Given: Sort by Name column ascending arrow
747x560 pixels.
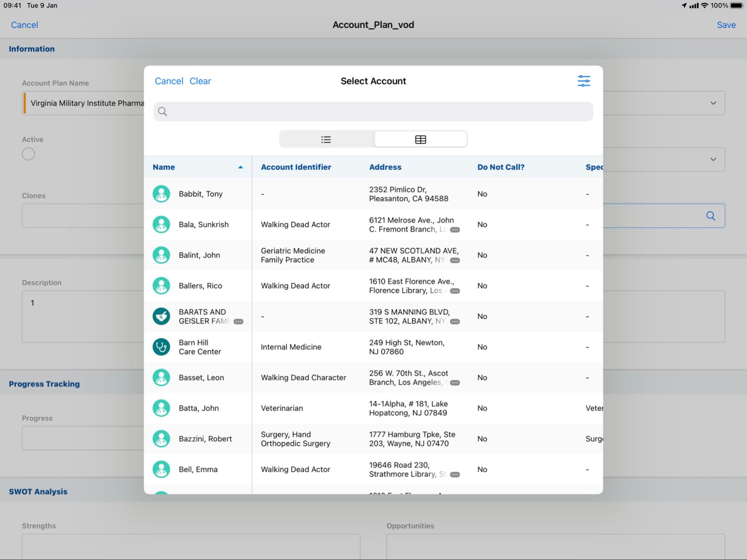Looking at the screenshot, I should point(240,167).
